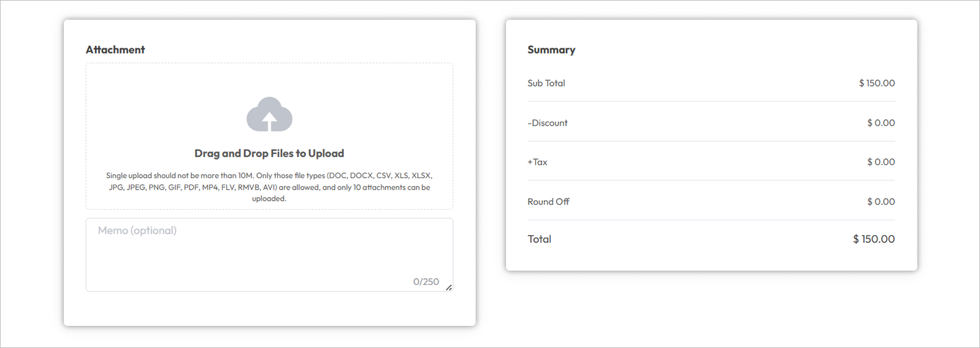
Task: Click the Sub Total amount $ 150.00
Action: 877,83
